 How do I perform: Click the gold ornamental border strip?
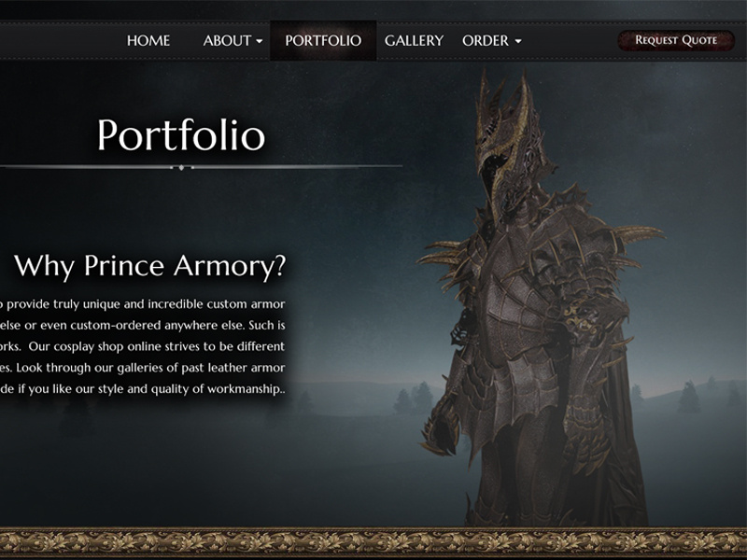(373, 542)
